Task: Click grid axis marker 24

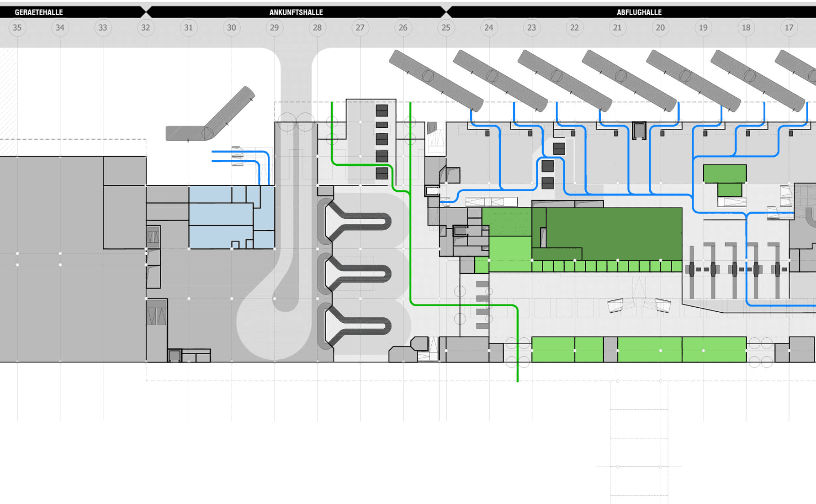Action: point(489,28)
